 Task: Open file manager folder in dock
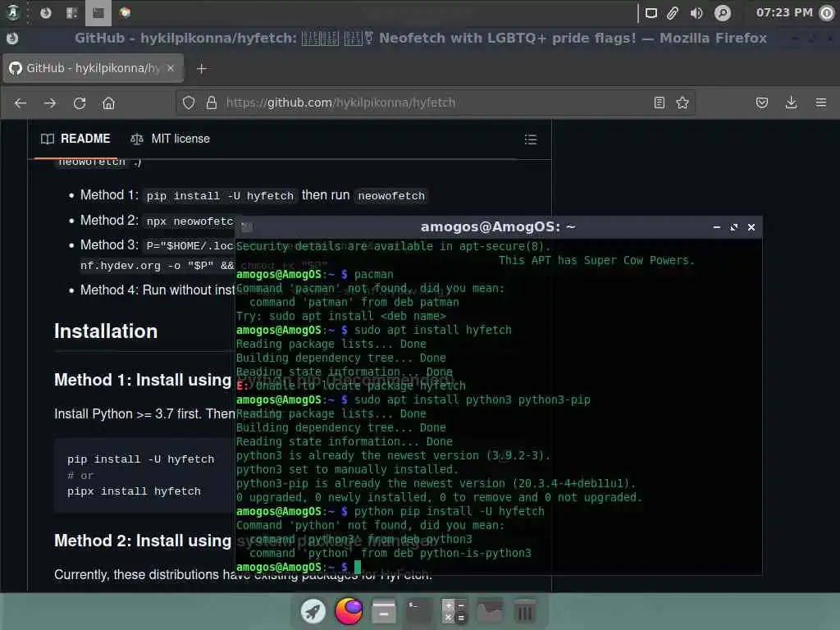[490, 611]
